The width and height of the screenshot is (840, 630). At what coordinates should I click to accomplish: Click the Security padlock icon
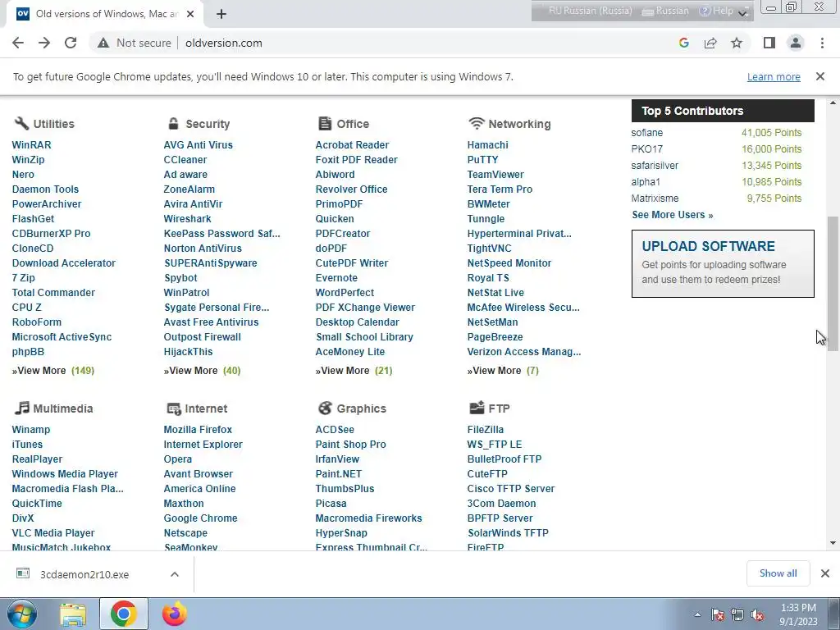173,124
